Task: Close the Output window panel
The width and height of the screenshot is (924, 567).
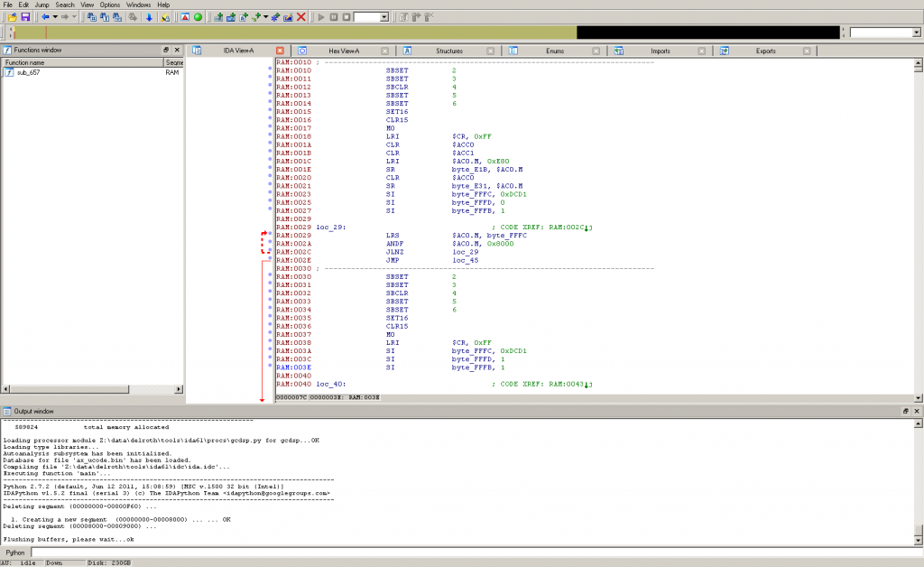Action: coord(916,411)
